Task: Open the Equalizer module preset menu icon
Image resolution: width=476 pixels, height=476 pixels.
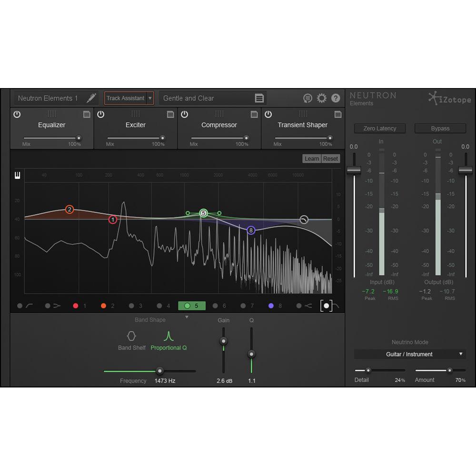Action: click(x=87, y=114)
